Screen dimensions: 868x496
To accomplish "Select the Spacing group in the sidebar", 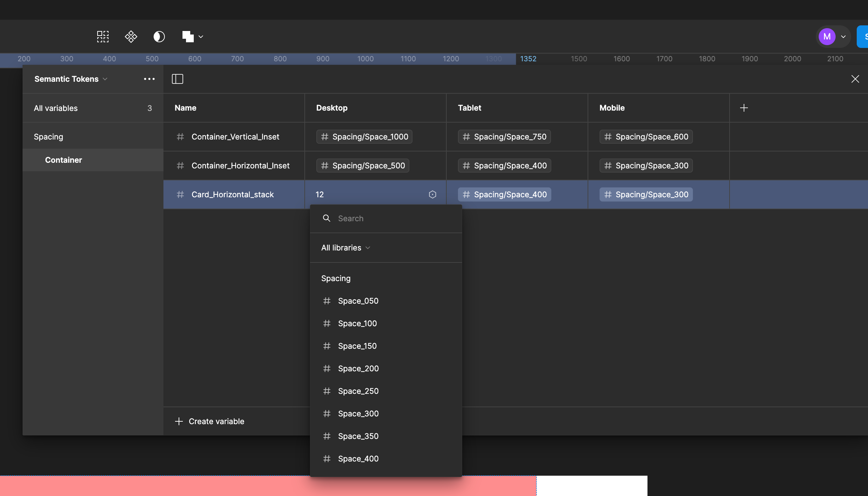I will point(93,137).
